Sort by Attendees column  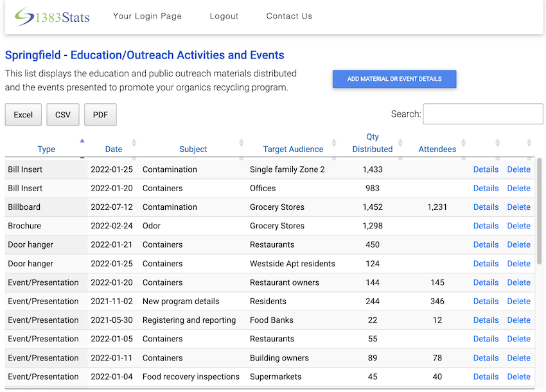[x=437, y=149]
